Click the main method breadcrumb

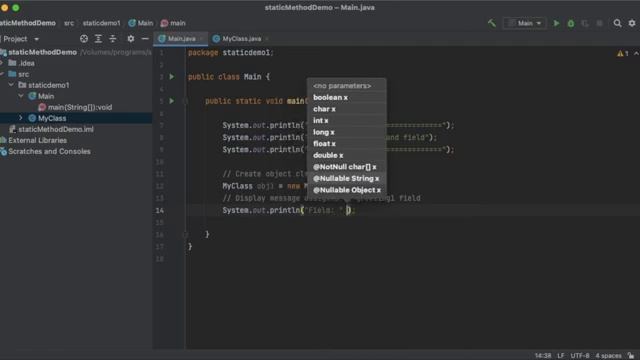click(x=173, y=23)
